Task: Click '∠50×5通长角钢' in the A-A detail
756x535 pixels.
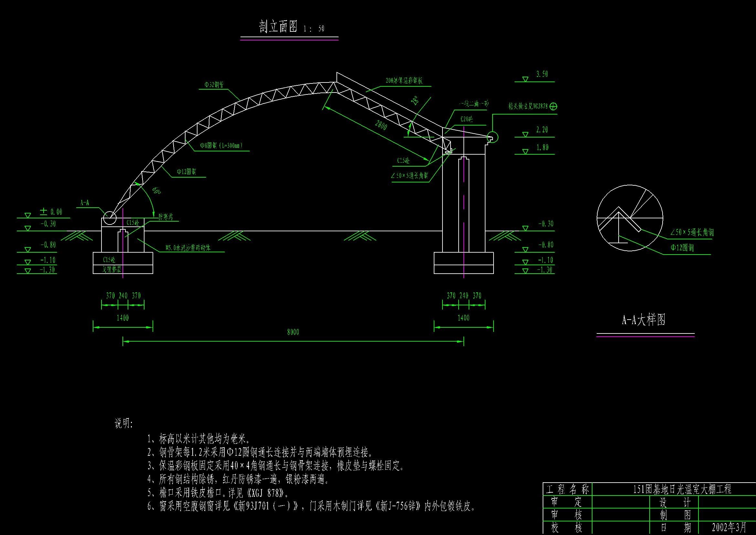Action: [692, 233]
